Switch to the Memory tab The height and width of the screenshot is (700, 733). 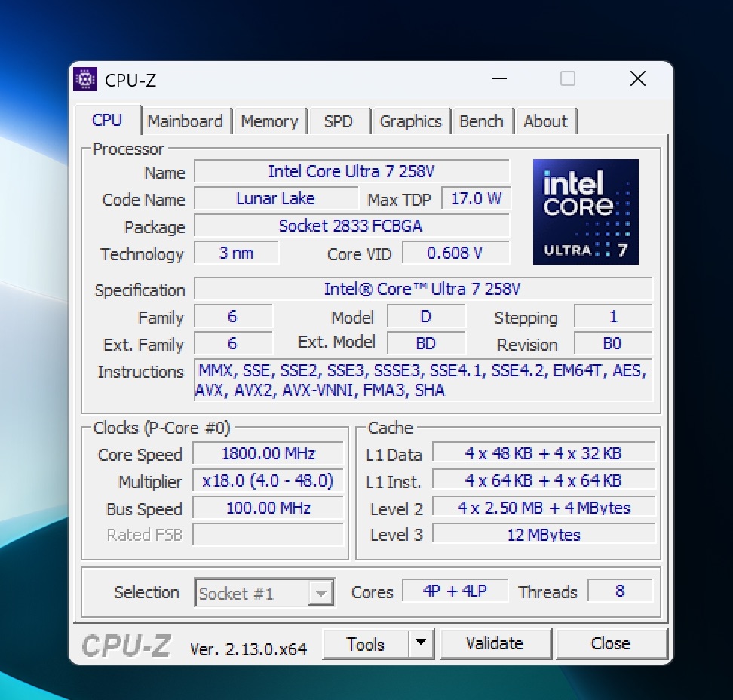coord(269,121)
